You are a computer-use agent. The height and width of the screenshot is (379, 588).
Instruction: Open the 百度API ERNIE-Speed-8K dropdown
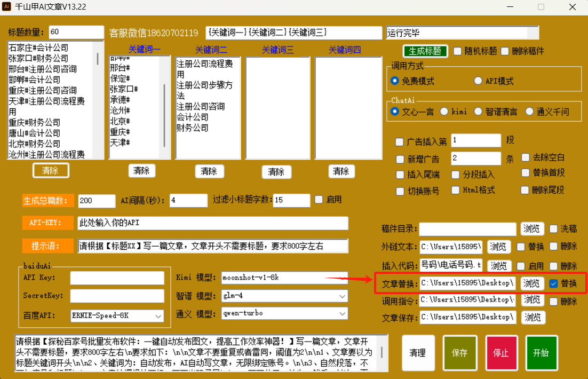point(158,315)
